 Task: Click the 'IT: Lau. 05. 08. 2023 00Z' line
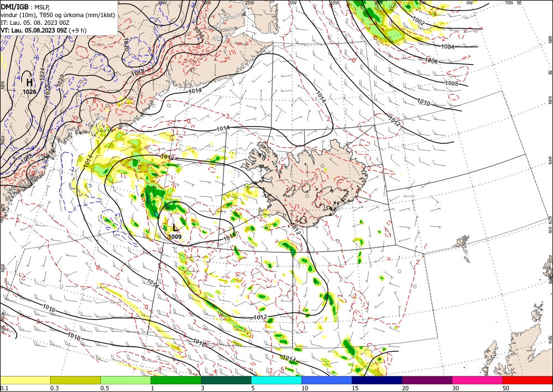(x=35, y=23)
